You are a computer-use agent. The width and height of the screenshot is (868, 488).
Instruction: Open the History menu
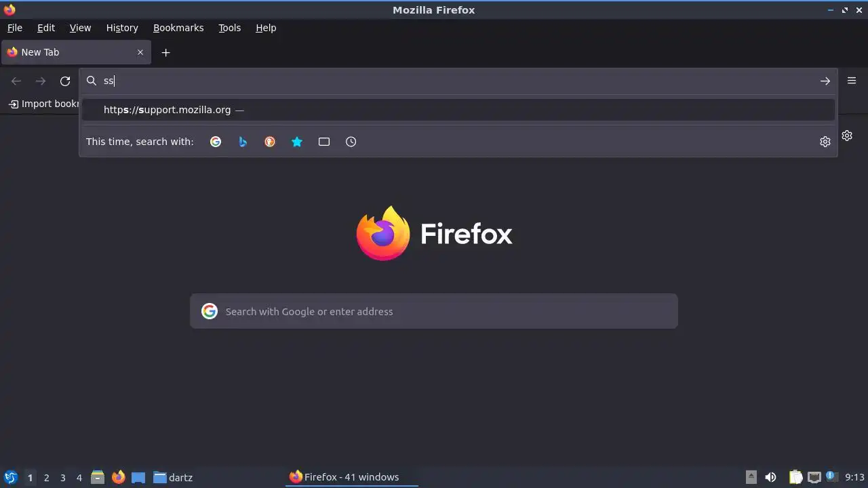click(122, 28)
